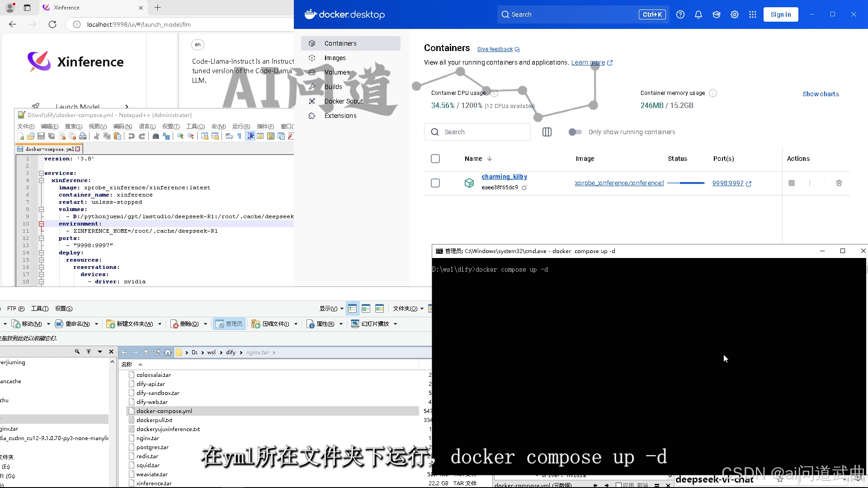Delete the charming_kilby container trash icon
Screen dimensions: 868x488
(839, 183)
